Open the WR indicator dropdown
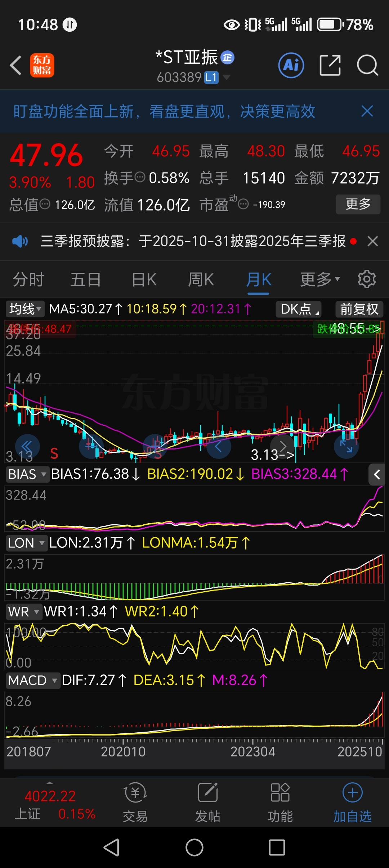Image resolution: width=389 pixels, height=868 pixels. click(x=24, y=611)
